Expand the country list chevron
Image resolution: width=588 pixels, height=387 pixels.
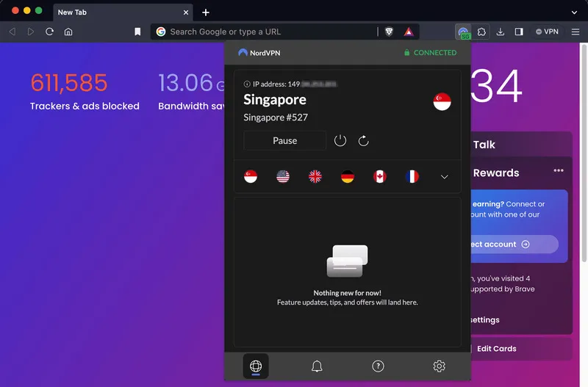(444, 176)
